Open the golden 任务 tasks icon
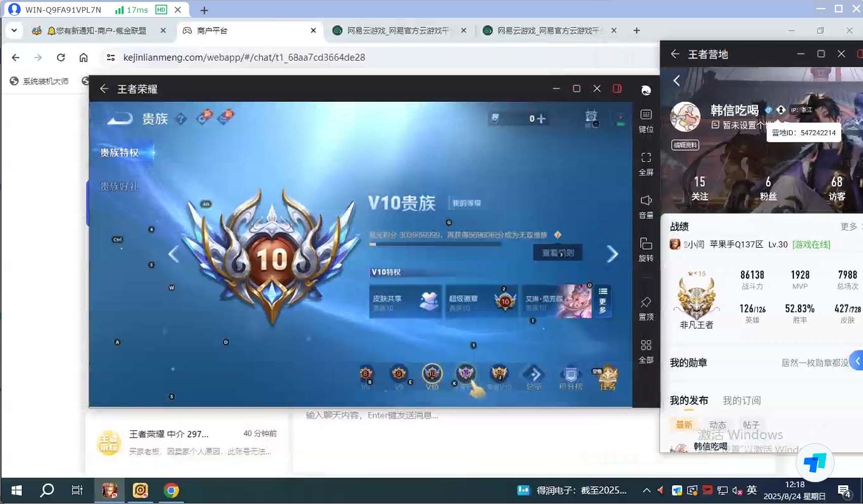The image size is (863, 504). (x=607, y=377)
